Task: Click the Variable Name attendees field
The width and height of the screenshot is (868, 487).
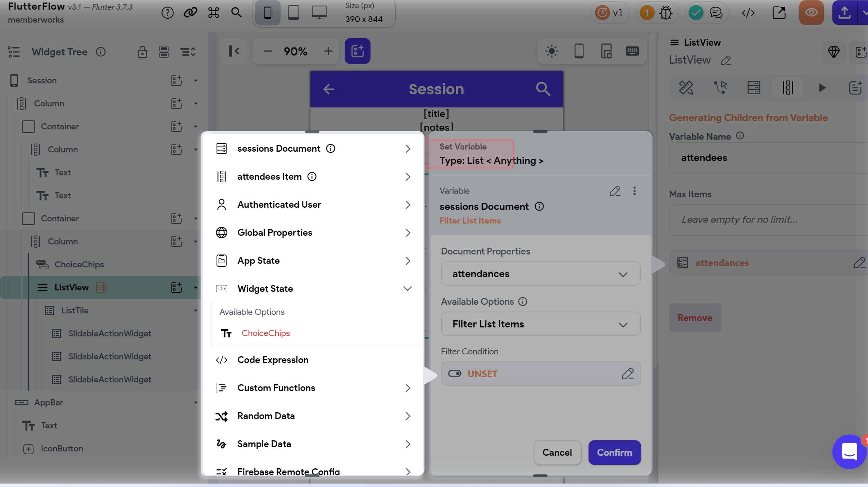Action: click(768, 158)
